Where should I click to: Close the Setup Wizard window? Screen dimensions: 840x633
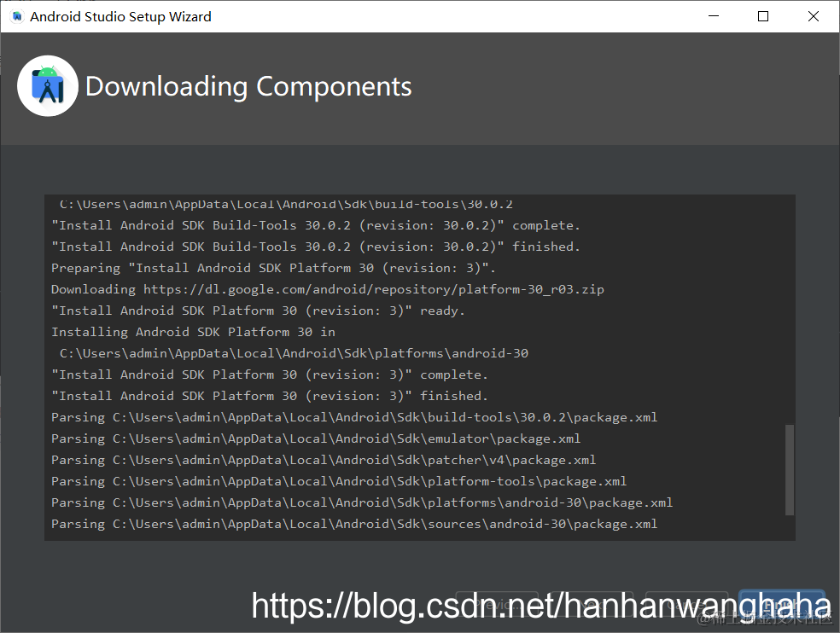pos(814,16)
